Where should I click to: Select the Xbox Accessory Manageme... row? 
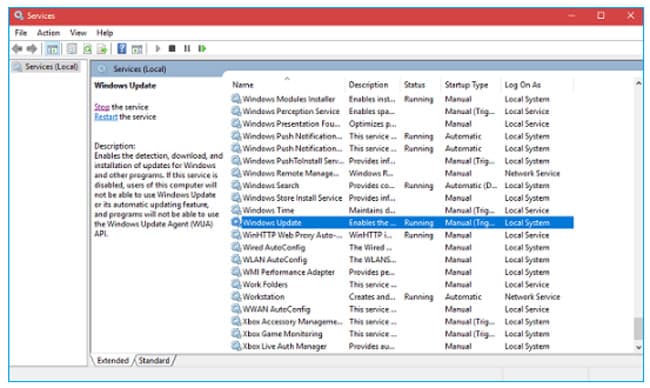[402, 321]
